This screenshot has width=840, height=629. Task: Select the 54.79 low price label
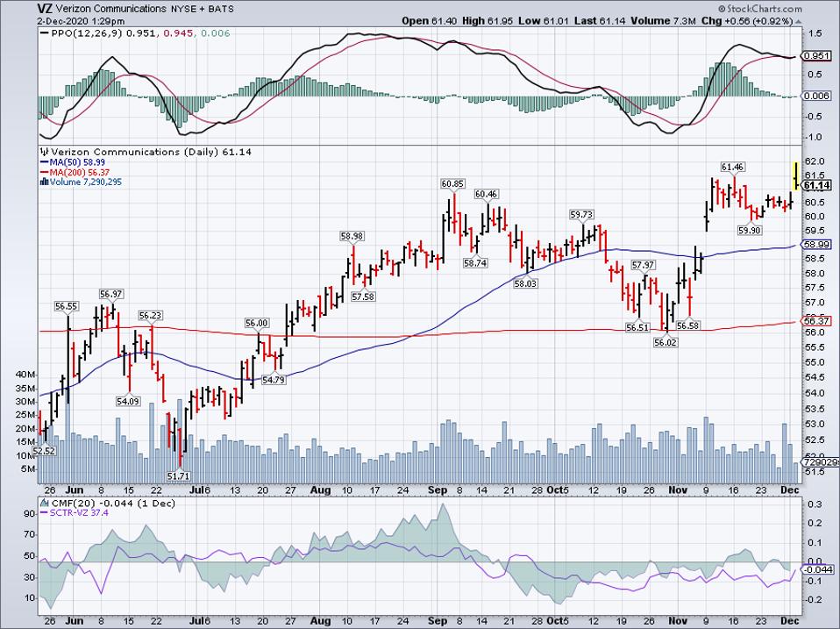coord(274,380)
